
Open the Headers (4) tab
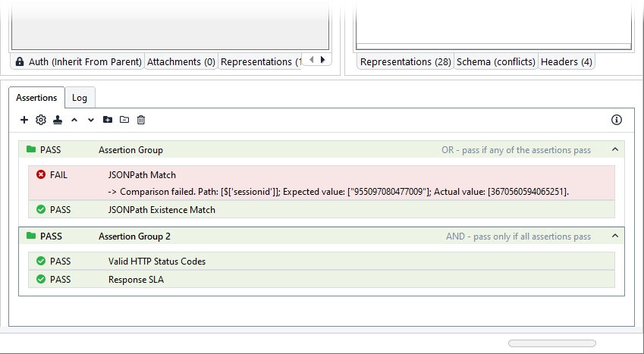click(567, 61)
